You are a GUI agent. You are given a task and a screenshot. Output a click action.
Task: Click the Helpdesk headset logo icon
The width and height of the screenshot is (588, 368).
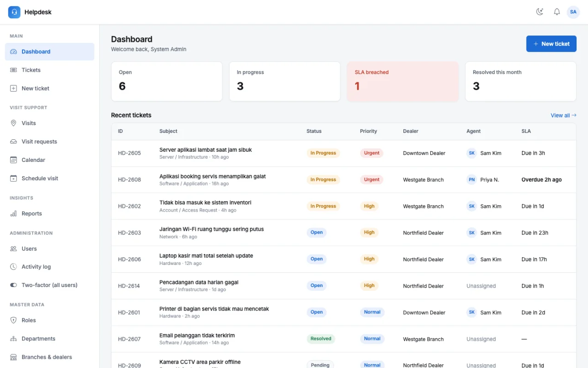coord(14,12)
